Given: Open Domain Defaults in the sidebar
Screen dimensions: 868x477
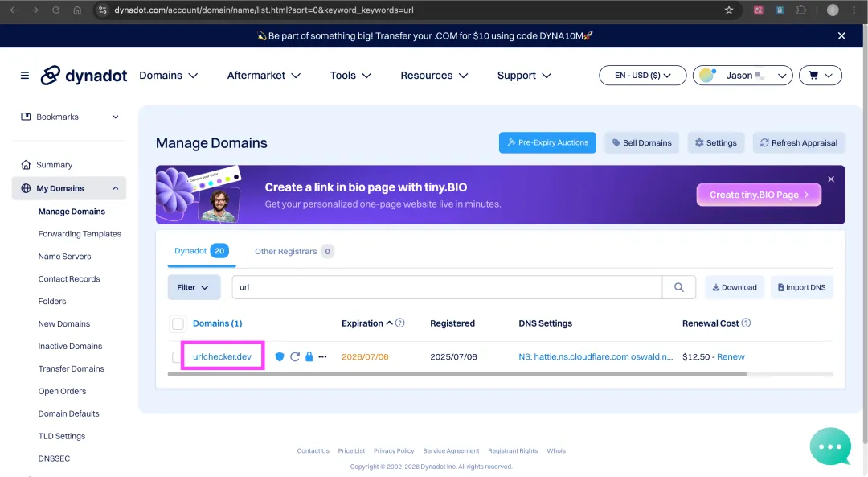Looking at the screenshot, I should (68, 413).
